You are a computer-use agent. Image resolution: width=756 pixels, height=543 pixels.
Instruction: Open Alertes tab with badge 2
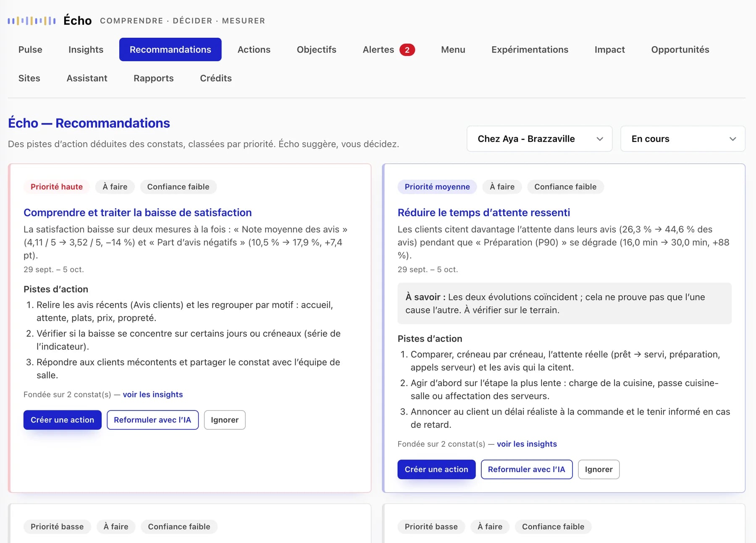point(388,50)
